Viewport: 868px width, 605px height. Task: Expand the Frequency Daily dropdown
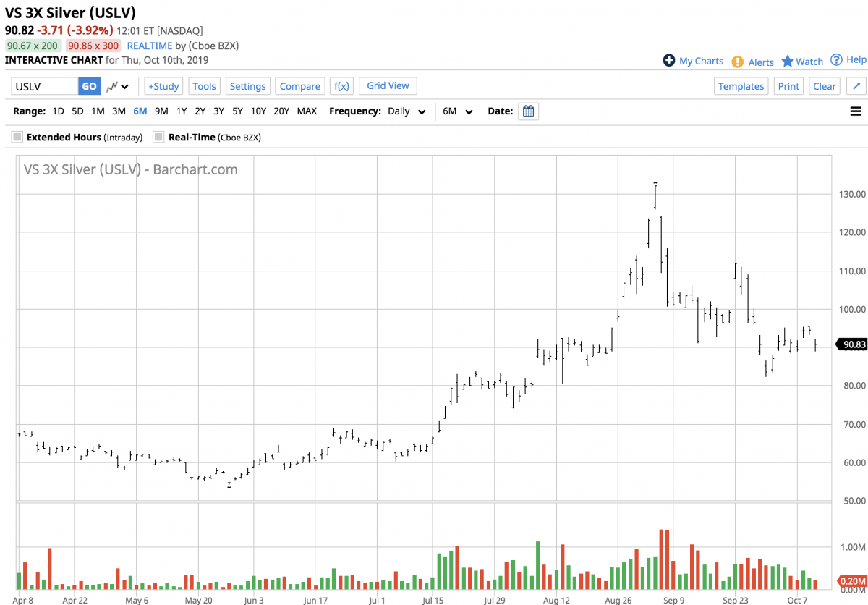(x=407, y=111)
